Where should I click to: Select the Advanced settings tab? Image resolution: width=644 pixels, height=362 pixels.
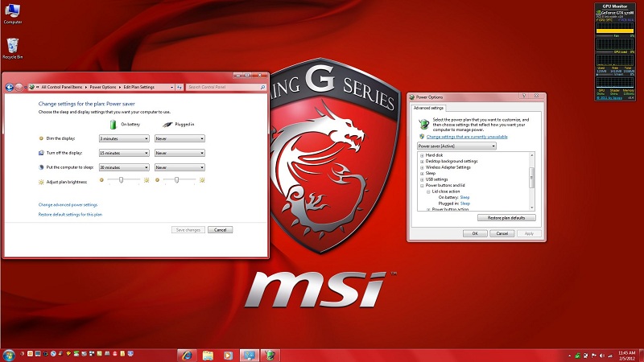(428, 108)
